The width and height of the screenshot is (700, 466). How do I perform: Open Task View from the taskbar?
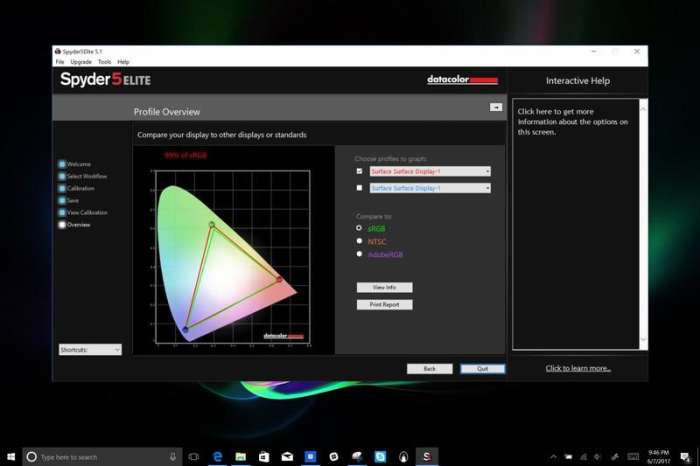point(193,457)
